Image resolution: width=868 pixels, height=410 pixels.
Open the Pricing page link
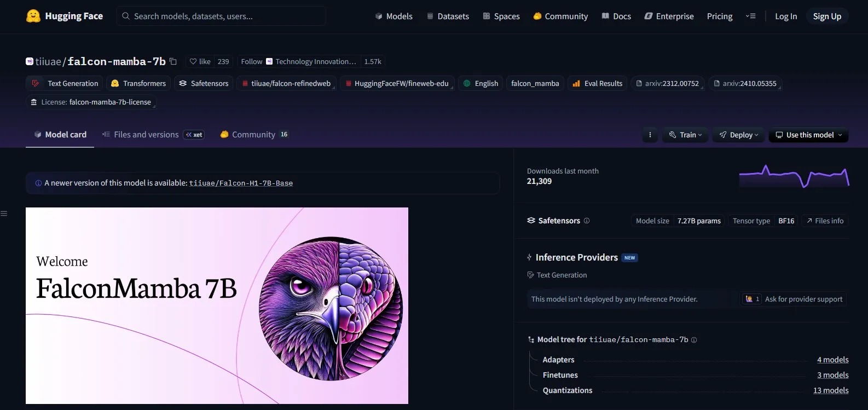[720, 16]
